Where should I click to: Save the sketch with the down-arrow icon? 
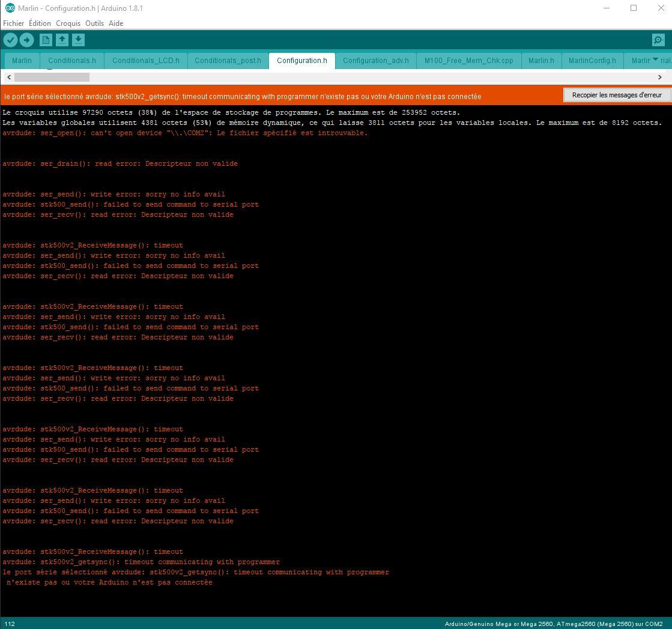click(78, 40)
